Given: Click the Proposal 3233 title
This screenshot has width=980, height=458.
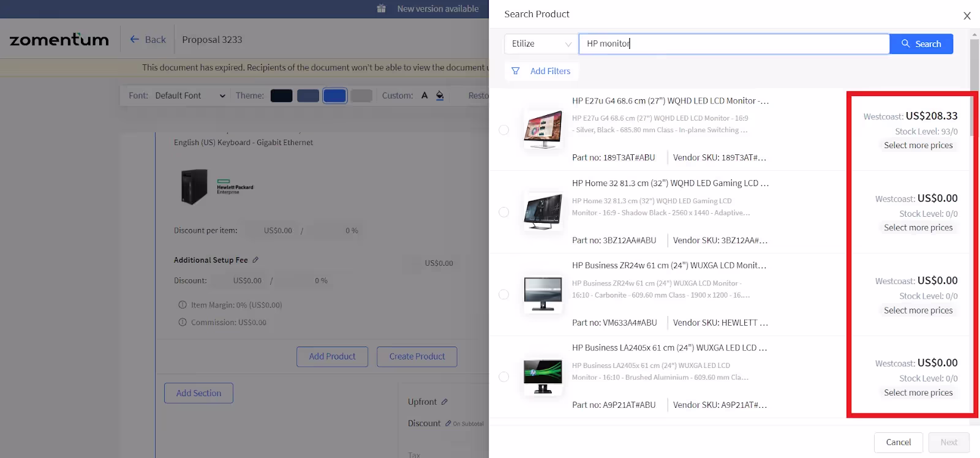Looking at the screenshot, I should [212, 40].
